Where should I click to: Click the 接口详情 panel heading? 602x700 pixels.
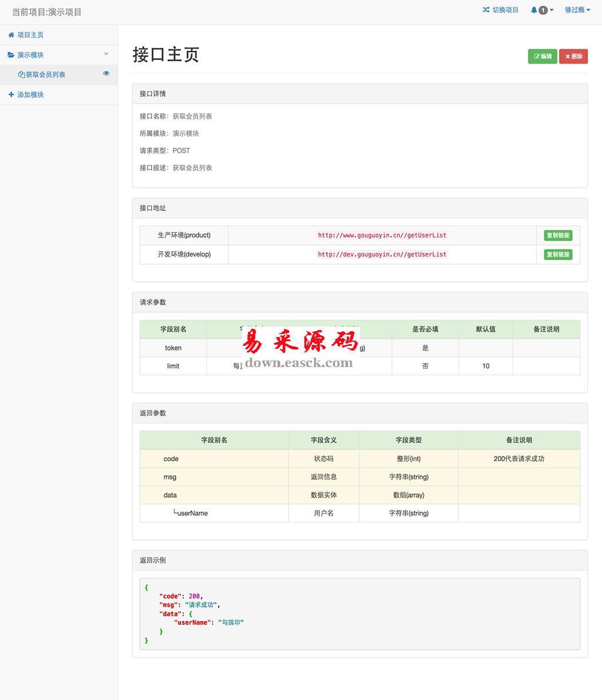[x=360, y=94]
